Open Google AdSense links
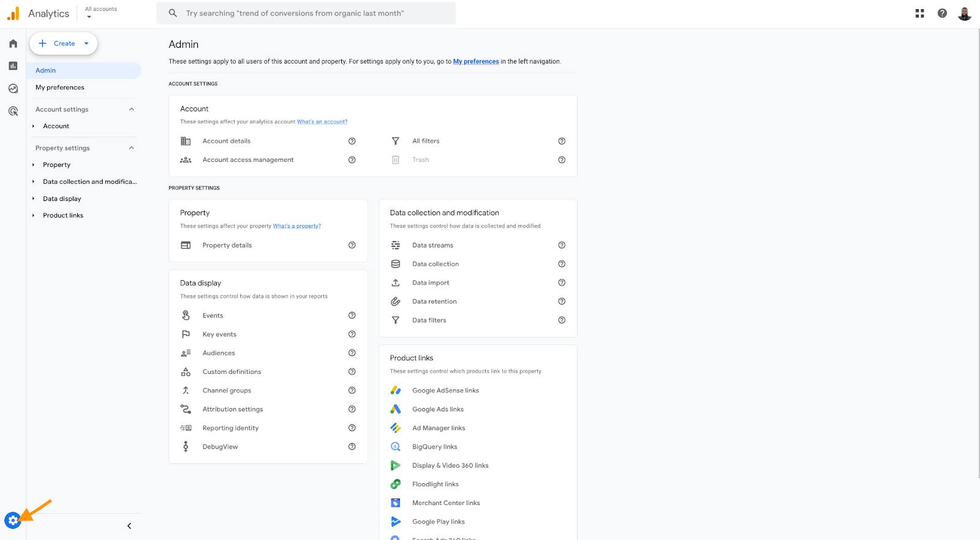Viewport: 980px width, 540px height. 446,390
